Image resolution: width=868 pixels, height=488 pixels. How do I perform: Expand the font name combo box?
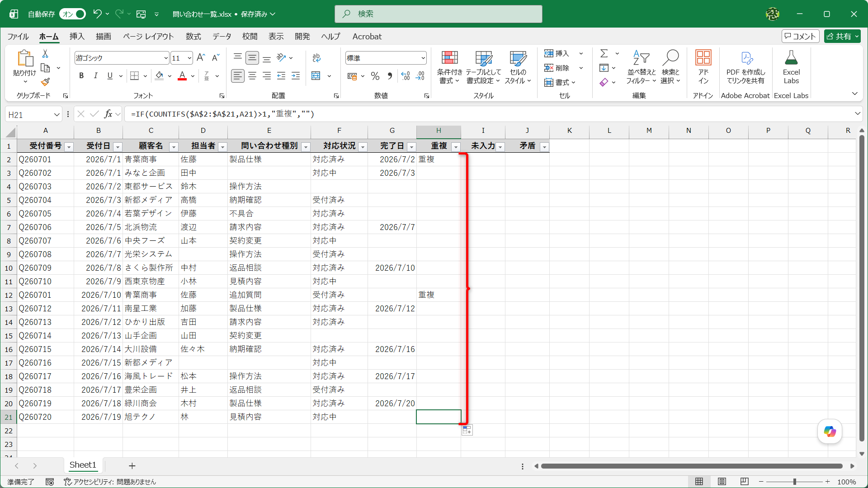coord(166,58)
